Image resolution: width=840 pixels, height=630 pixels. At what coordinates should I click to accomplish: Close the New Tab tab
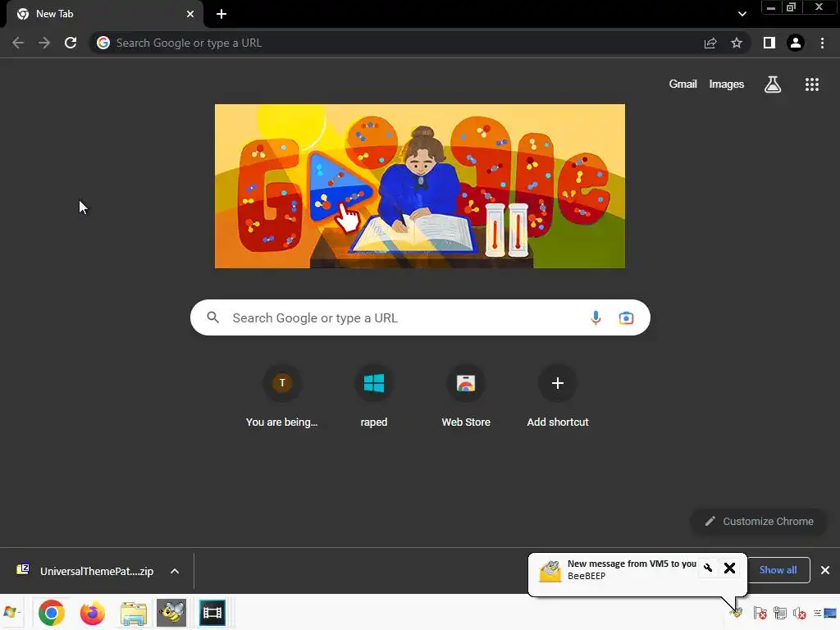point(190,14)
